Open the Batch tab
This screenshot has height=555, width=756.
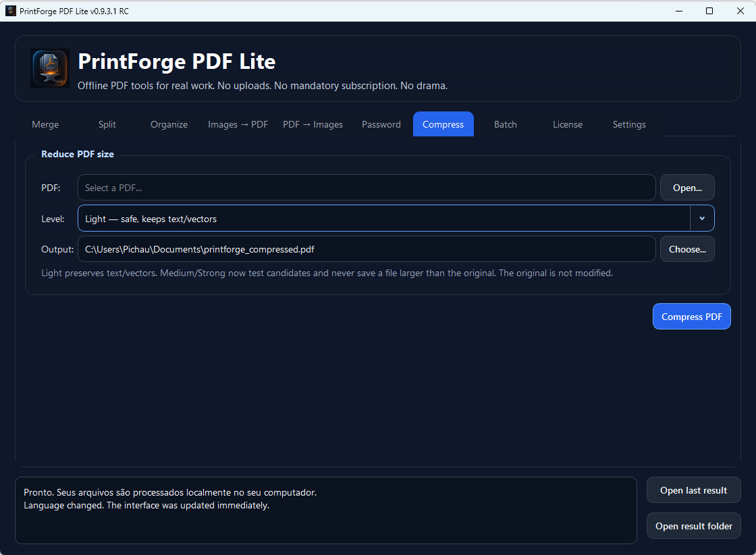click(506, 124)
